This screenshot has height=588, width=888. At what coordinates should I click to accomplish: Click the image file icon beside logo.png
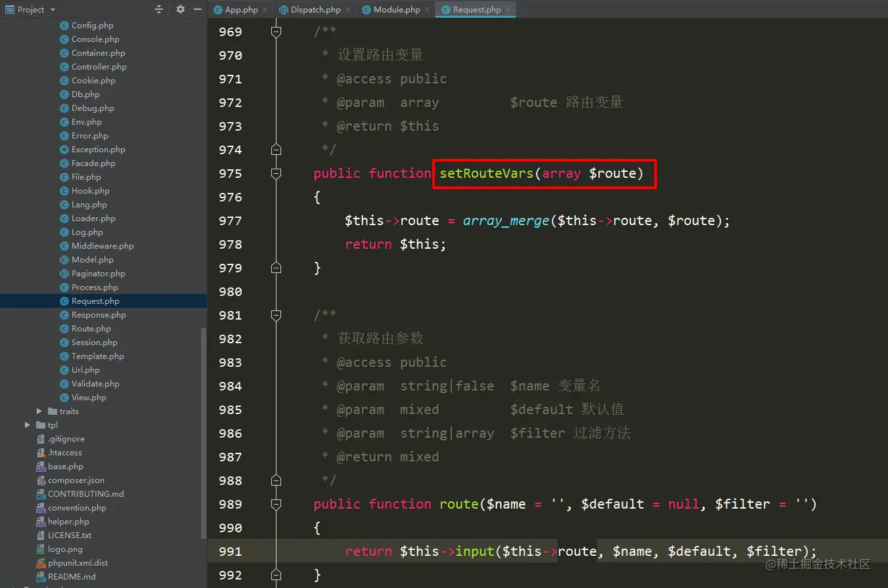pyautogui.click(x=41, y=549)
